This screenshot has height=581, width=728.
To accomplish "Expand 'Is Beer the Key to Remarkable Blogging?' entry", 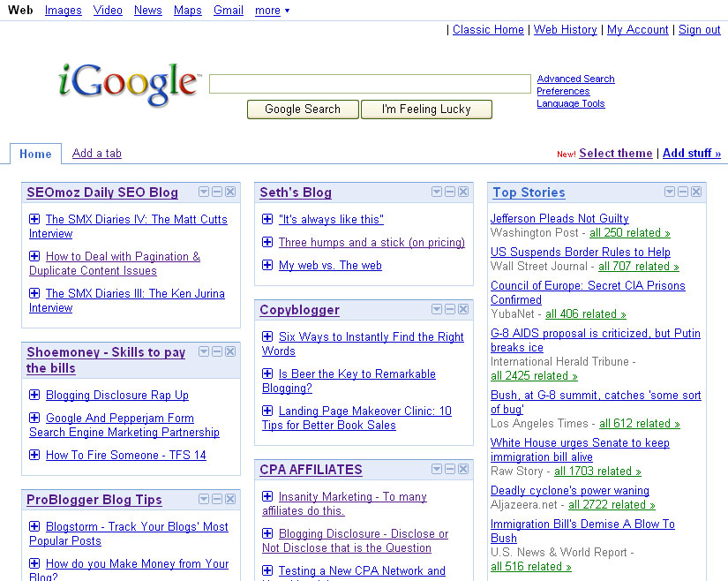I will point(267,373).
